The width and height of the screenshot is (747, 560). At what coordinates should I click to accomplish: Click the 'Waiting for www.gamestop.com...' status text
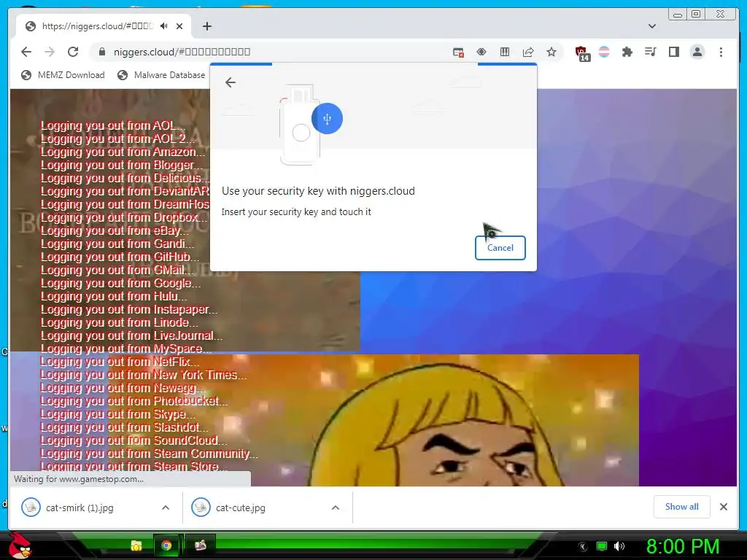point(79,479)
